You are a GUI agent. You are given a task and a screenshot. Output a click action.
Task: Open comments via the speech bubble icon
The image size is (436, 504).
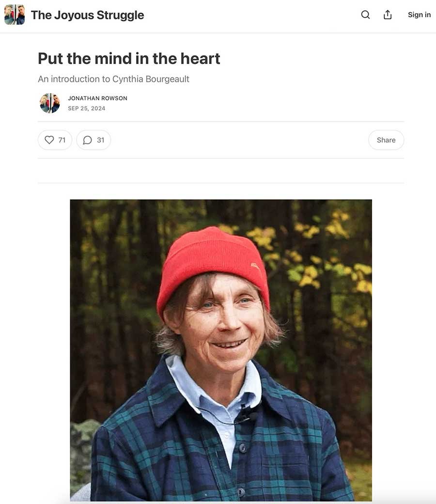[x=87, y=140]
